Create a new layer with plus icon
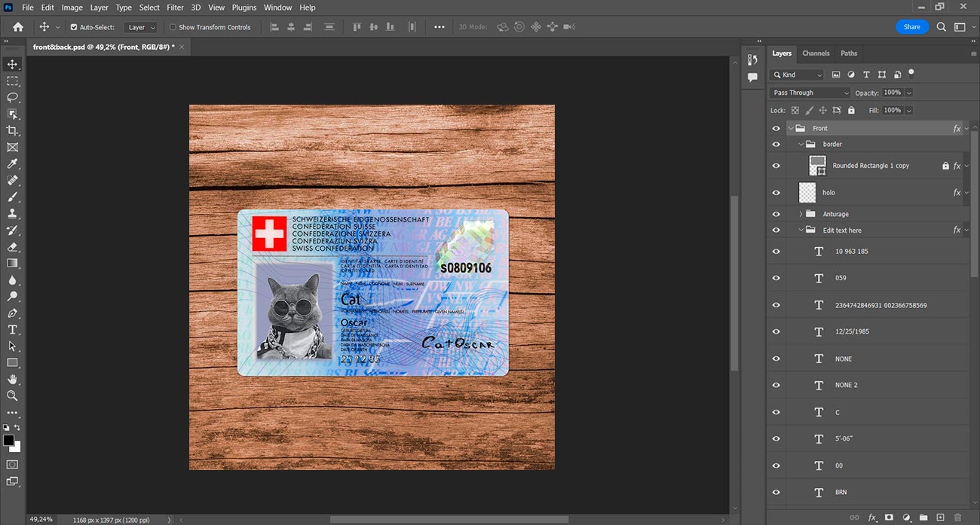Screen dimensions: 980x525 [940, 517]
